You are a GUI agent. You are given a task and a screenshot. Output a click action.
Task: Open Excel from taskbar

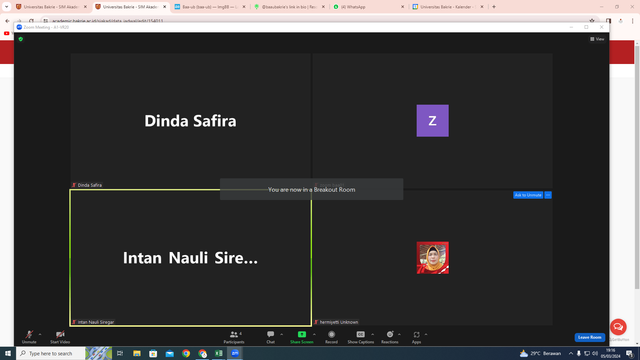tap(219, 353)
